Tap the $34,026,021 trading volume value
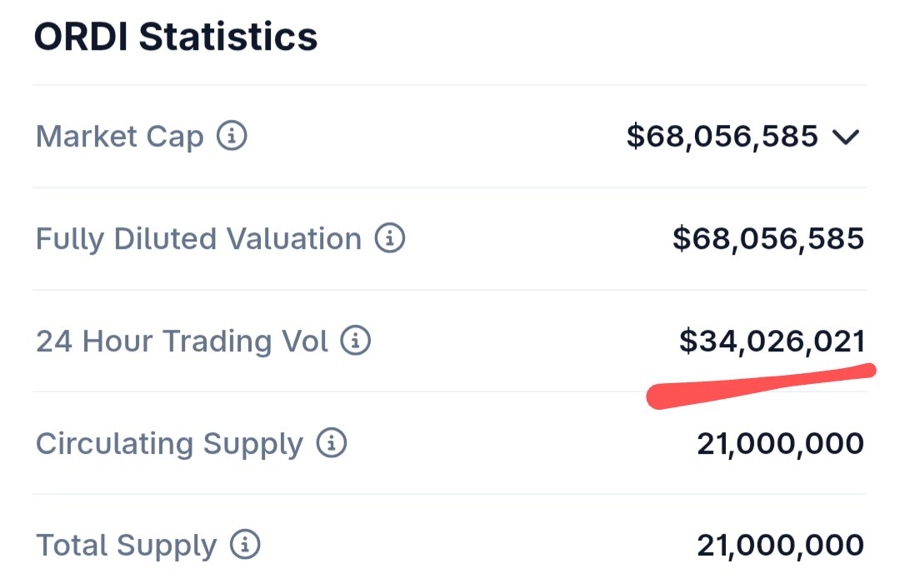 click(772, 341)
